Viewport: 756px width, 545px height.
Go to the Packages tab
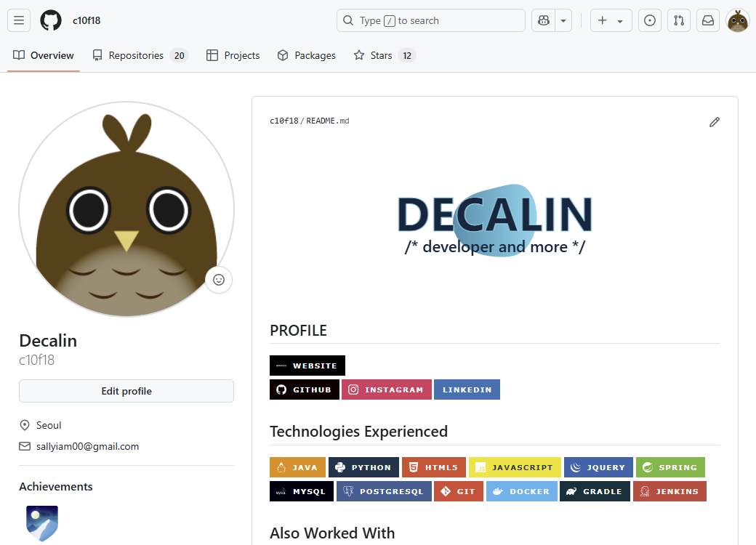[x=306, y=55]
